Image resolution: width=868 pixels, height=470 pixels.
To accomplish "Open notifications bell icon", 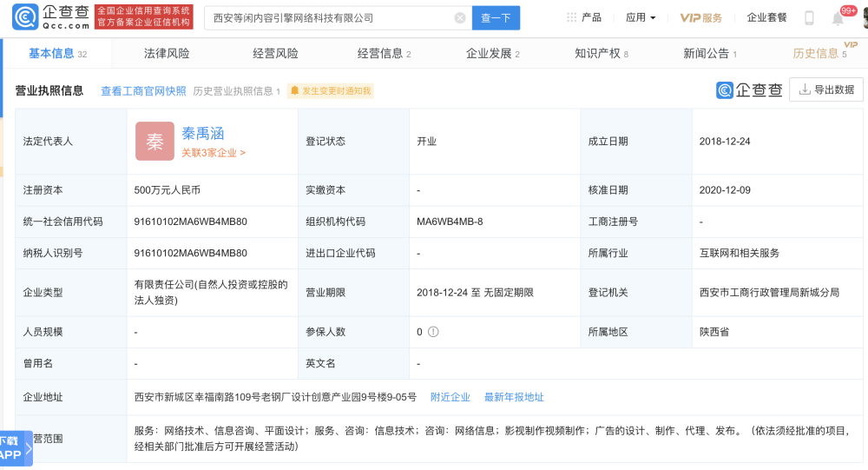I will click(x=838, y=19).
